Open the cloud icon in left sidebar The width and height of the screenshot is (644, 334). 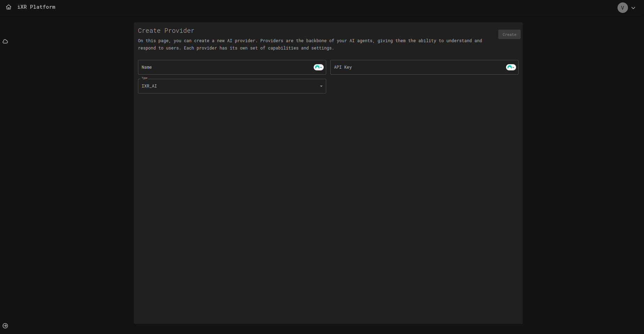tap(5, 41)
